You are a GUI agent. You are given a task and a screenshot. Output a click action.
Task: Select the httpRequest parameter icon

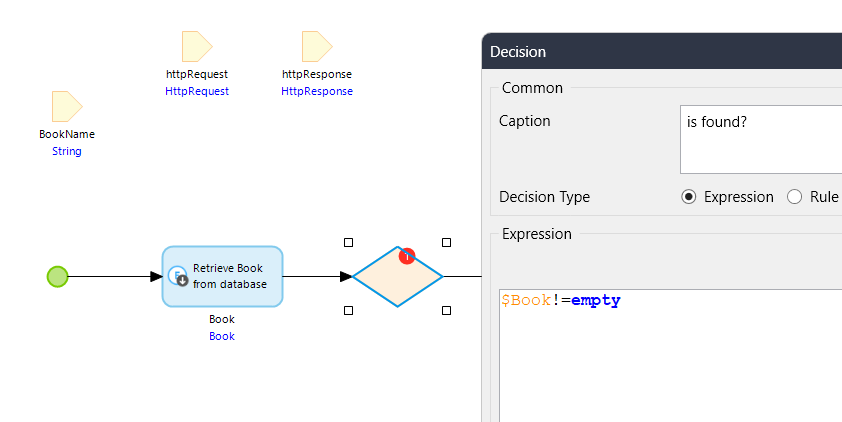tap(197, 46)
